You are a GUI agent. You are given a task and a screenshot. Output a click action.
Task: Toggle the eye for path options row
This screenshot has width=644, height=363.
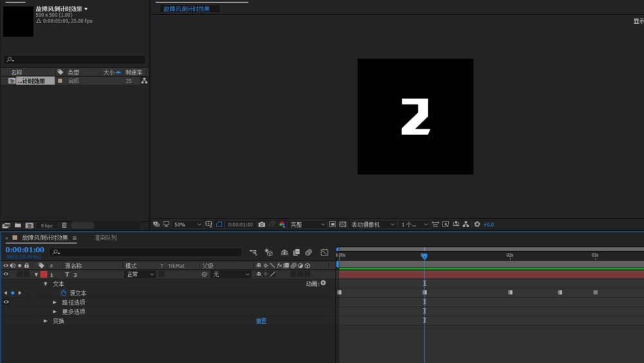(6, 302)
